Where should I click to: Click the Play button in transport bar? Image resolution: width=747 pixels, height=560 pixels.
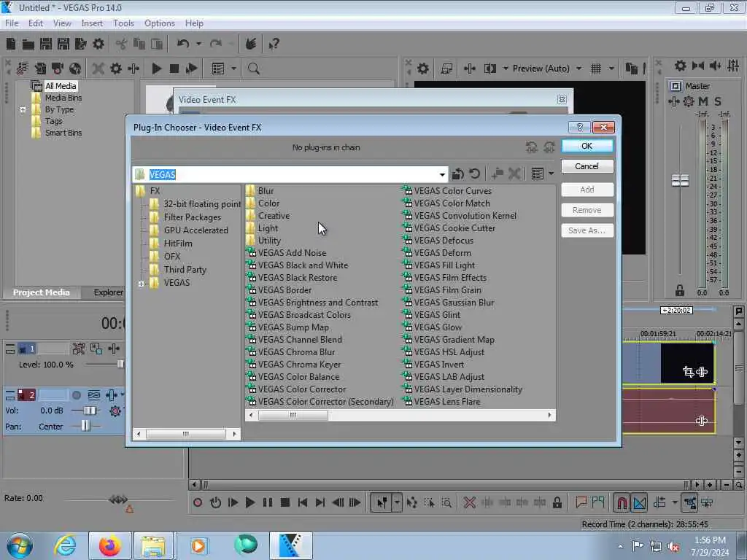(x=249, y=502)
